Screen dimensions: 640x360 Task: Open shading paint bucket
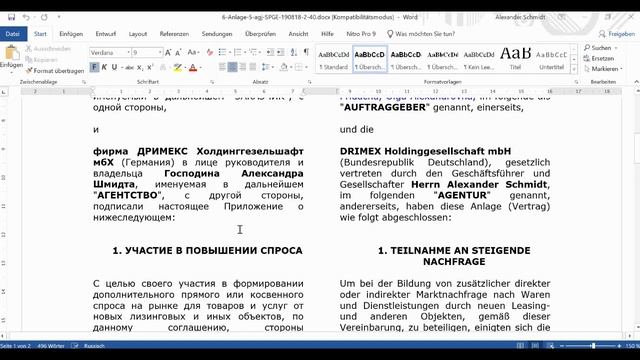coord(284,67)
